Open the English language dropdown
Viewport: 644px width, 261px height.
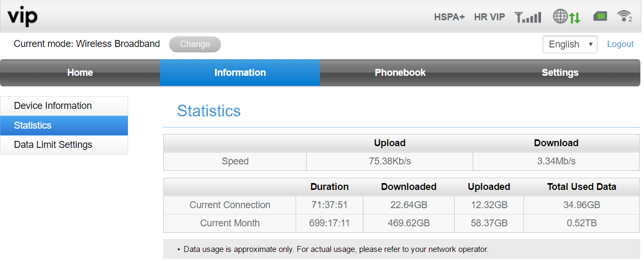click(570, 44)
